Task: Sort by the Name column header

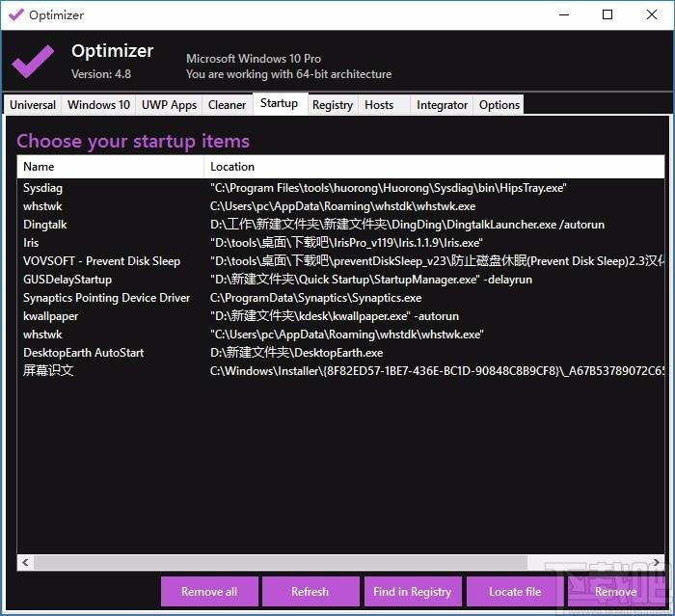Action: point(110,167)
